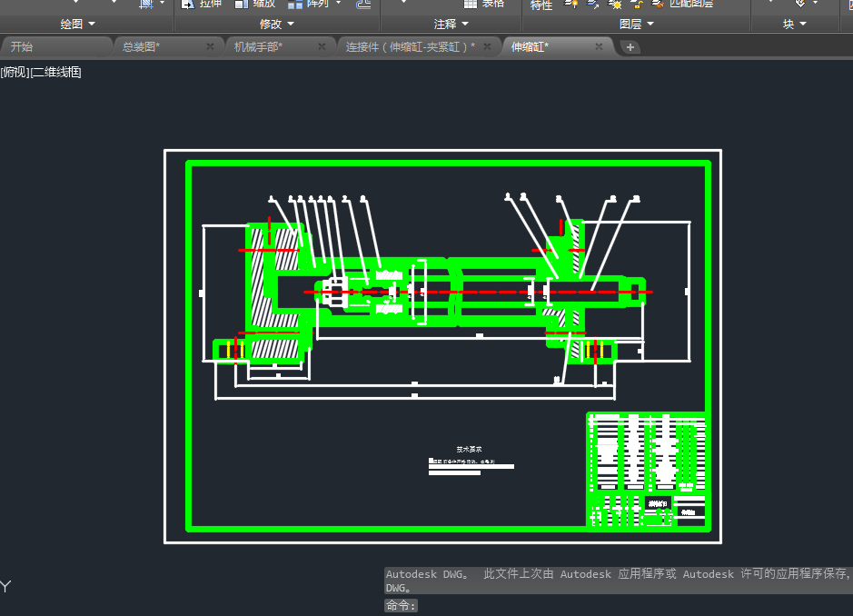Click the [二维线框] visual style control

(56, 73)
